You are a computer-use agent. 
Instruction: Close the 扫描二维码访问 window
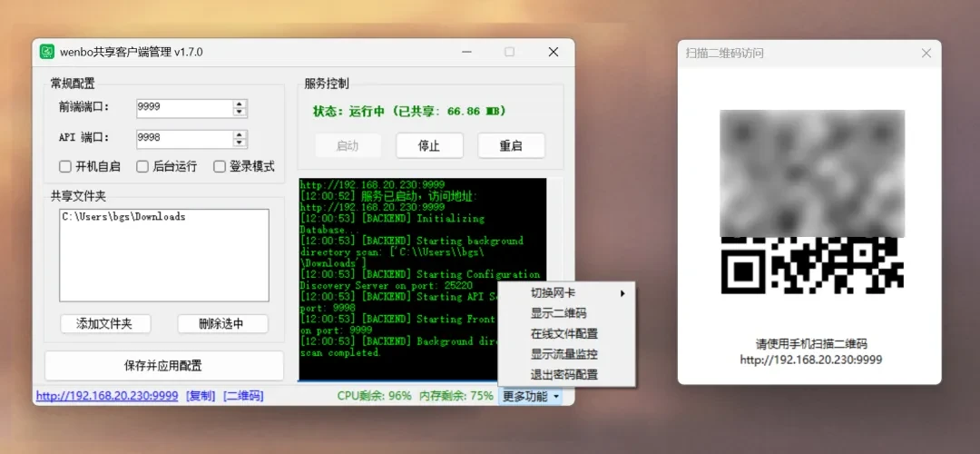926,54
